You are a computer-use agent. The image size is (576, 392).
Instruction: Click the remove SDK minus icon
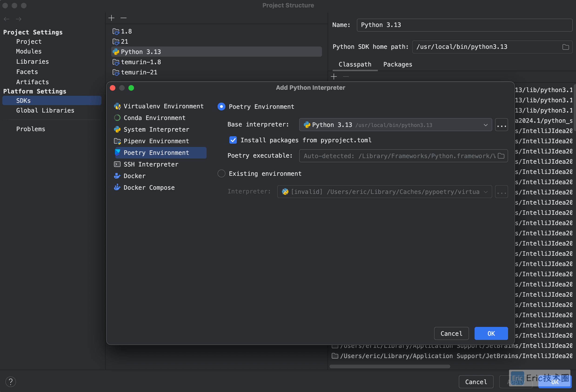pyautogui.click(x=124, y=18)
